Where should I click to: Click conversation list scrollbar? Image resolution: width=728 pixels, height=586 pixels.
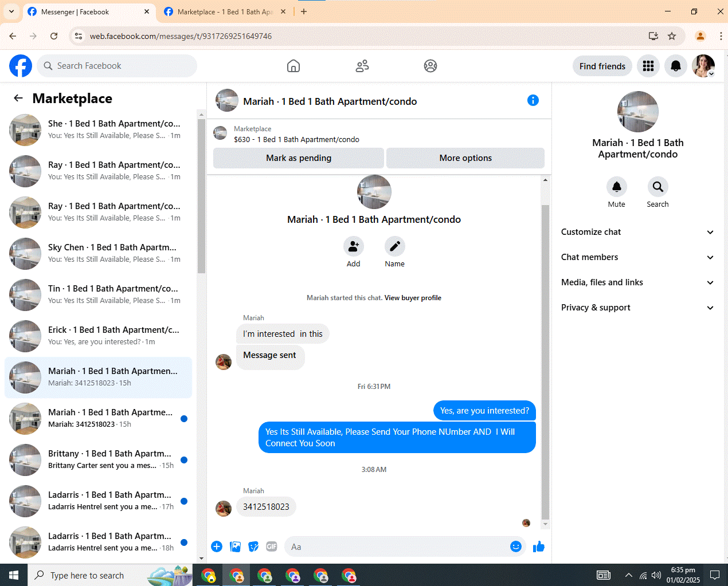pos(201,195)
